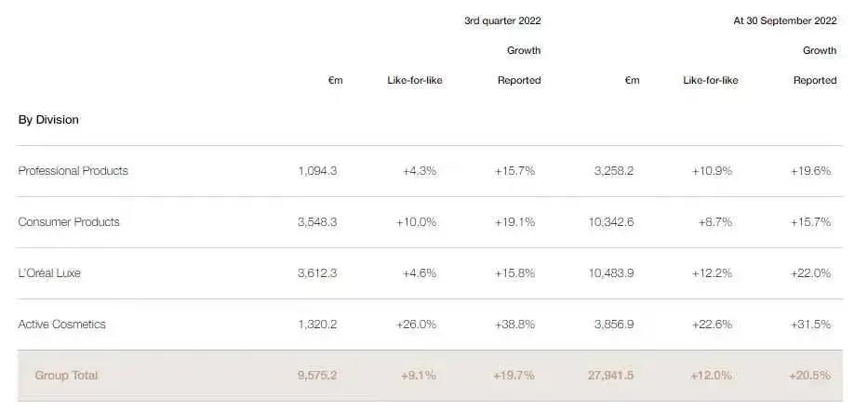The image size is (868, 411).
Task: Click the second Reported column header
Action: coord(815,81)
